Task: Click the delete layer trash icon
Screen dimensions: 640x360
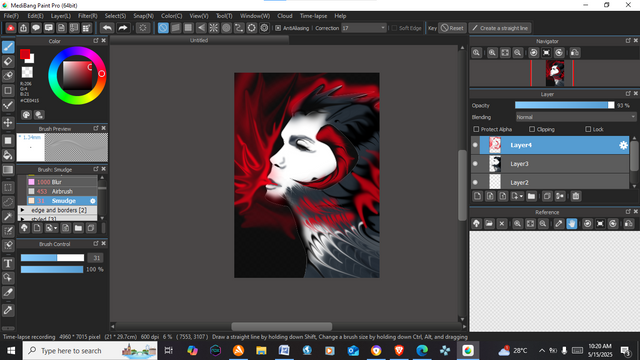Action: coord(576,196)
